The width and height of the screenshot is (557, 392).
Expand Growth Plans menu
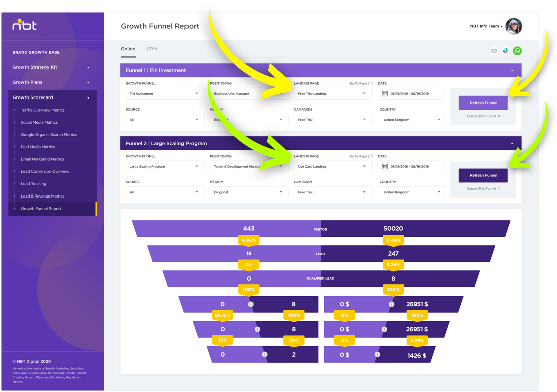click(x=51, y=82)
